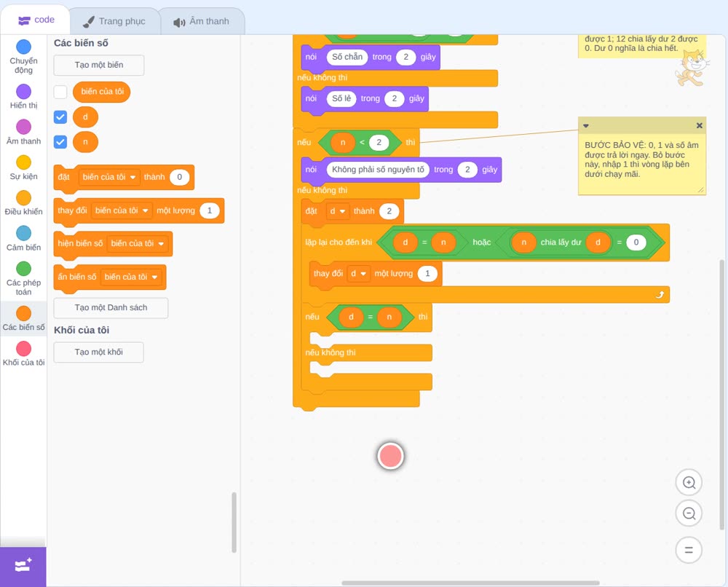
Task: Click the workspace horizontal scrollbar
Action: point(470,583)
